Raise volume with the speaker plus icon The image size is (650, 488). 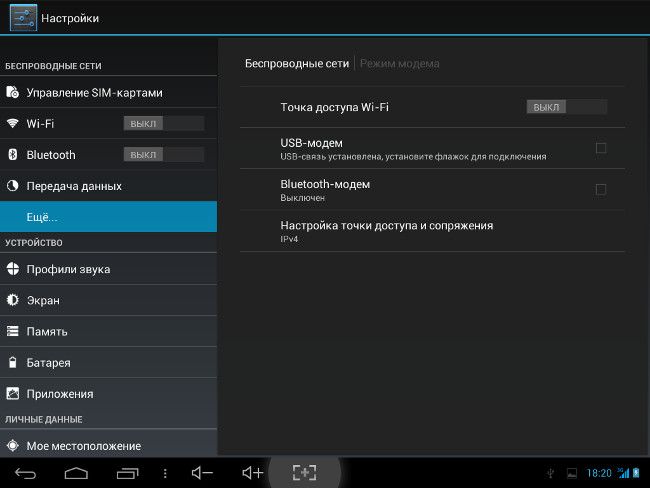(253, 473)
